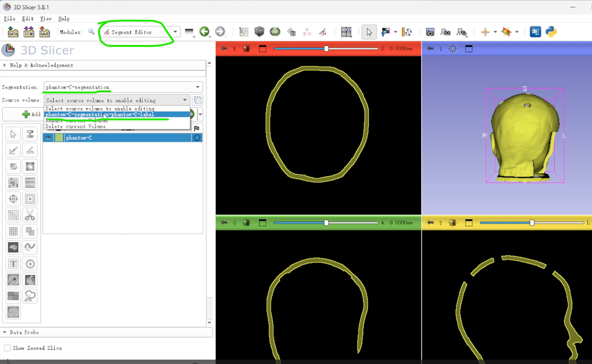592x364 pixels.
Task: Select the Scissors effect tool
Action: pos(30,215)
